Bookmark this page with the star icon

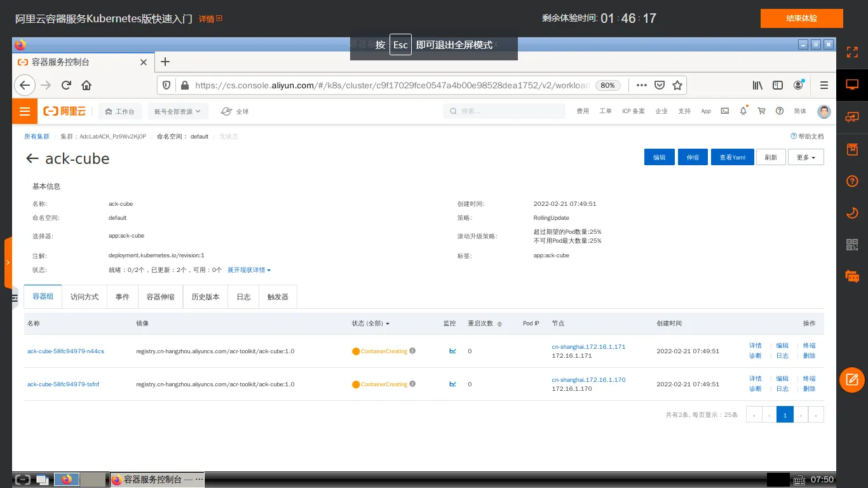677,85
